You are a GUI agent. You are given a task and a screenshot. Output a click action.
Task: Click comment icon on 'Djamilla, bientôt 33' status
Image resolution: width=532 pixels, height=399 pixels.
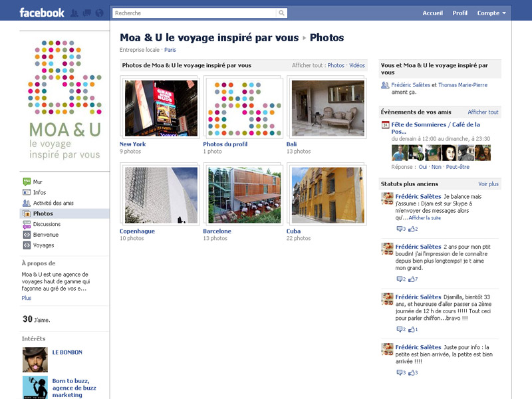tap(400, 329)
